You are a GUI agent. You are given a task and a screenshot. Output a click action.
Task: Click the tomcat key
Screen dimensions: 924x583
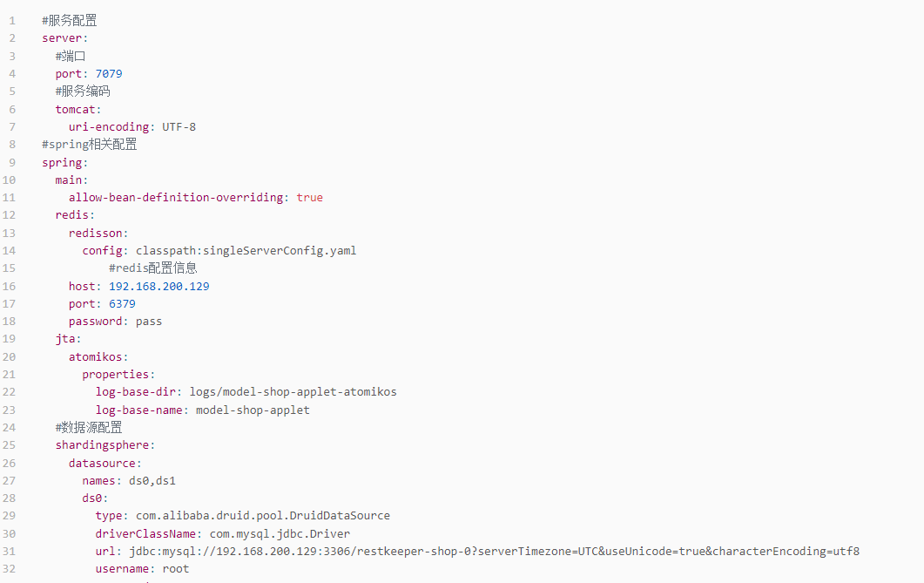[75, 109]
